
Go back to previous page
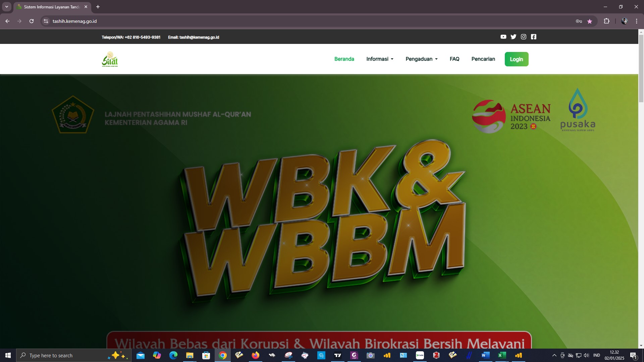click(7, 21)
